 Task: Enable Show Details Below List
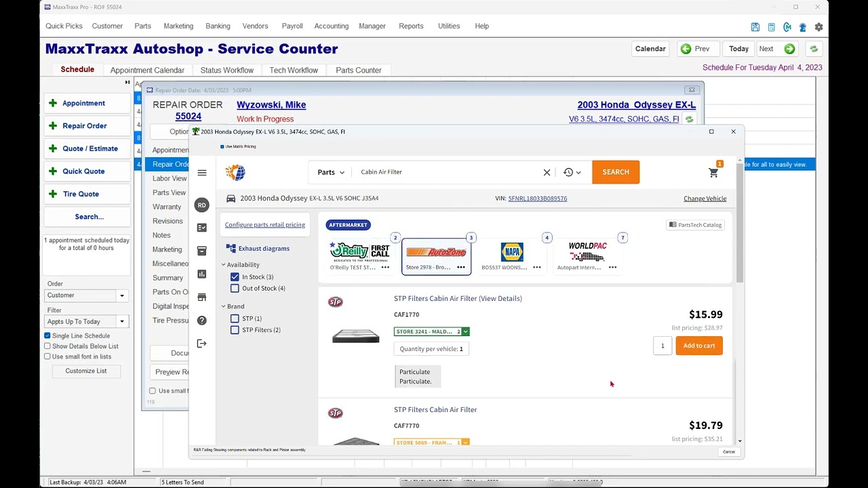pos(47,346)
